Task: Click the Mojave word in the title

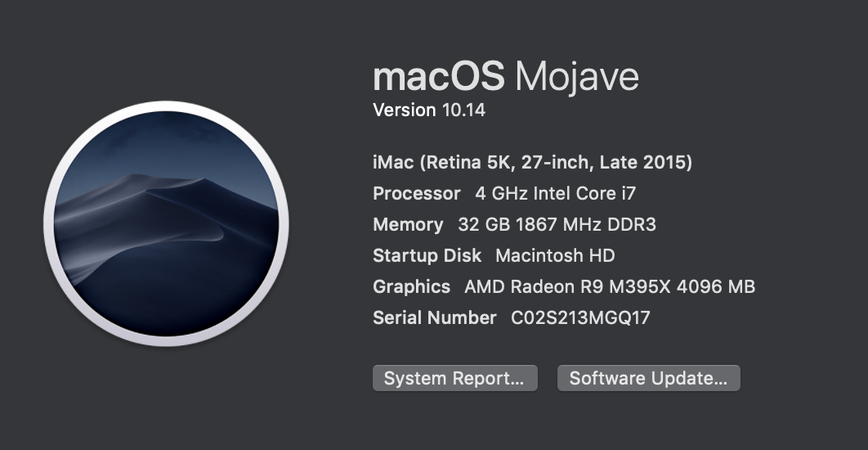Action: pos(577,78)
